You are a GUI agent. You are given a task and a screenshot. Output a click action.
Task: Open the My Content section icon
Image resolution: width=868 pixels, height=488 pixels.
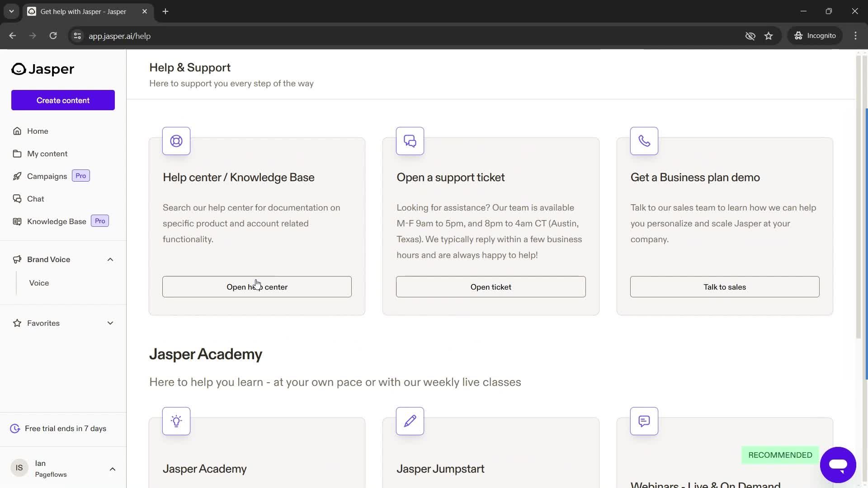[17, 154]
